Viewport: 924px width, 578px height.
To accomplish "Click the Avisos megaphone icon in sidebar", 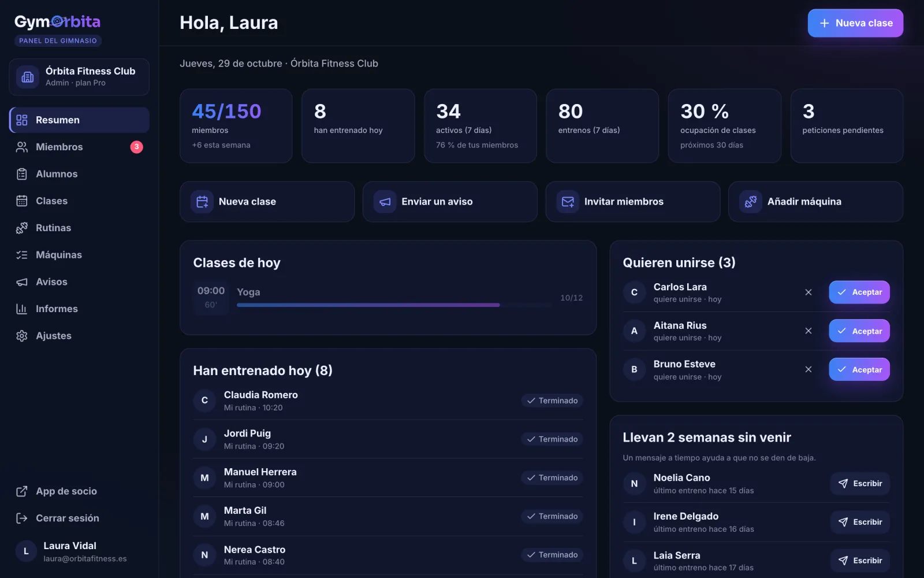I will pyautogui.click(x=22, y=281).
